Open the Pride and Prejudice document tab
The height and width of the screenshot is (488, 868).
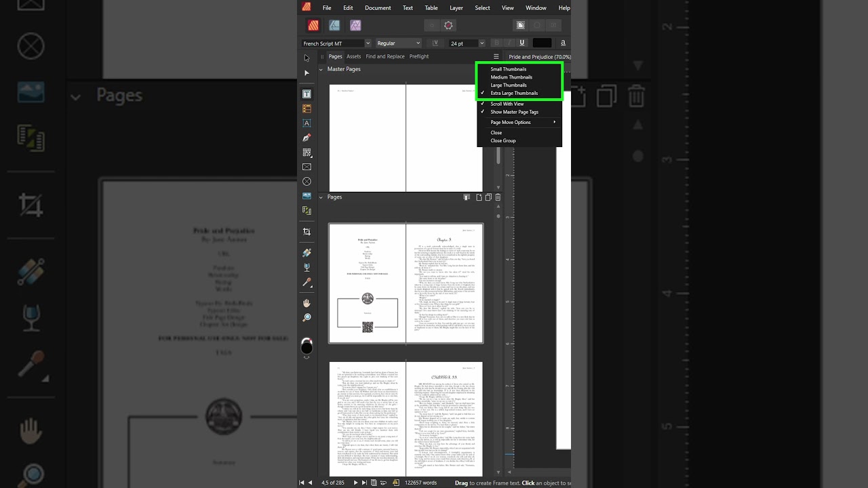coord(539,57)
